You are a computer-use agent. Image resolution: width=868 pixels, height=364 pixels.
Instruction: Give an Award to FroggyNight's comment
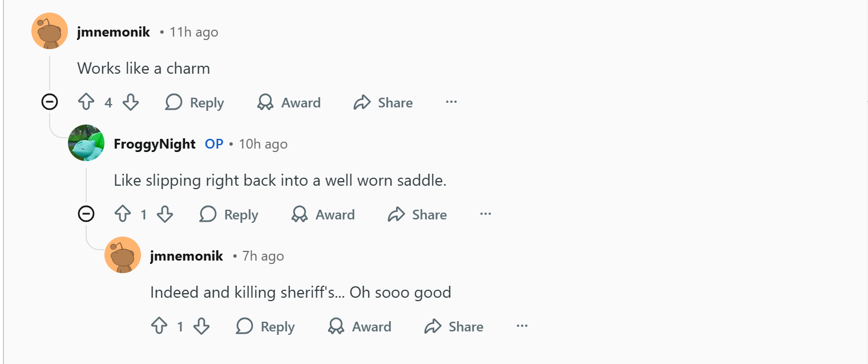point(323,215)
